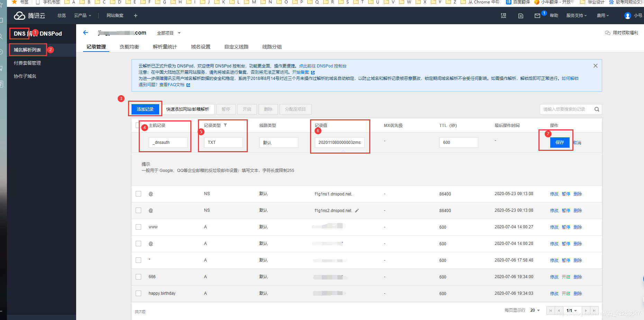Go to next page pagination arrow
This screenshot has height=320, width=644.
[586, 311]
